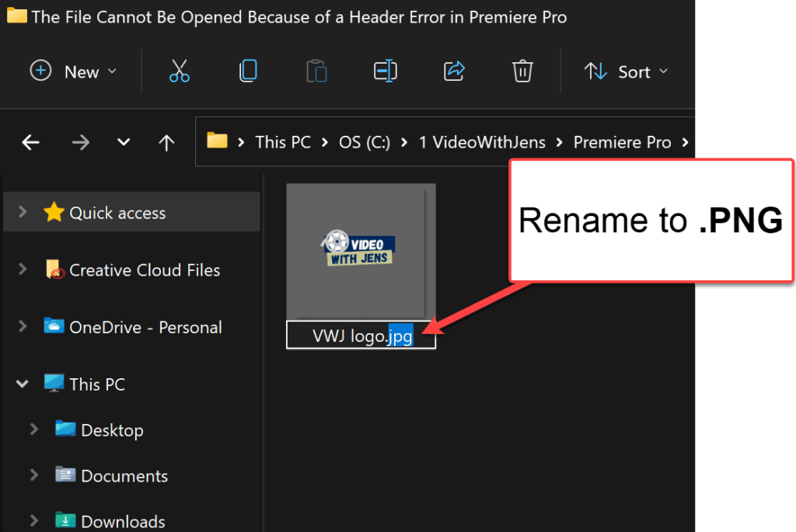Click the Copy icon in toolbar
796x532 pixels.
tap(248, 71)
